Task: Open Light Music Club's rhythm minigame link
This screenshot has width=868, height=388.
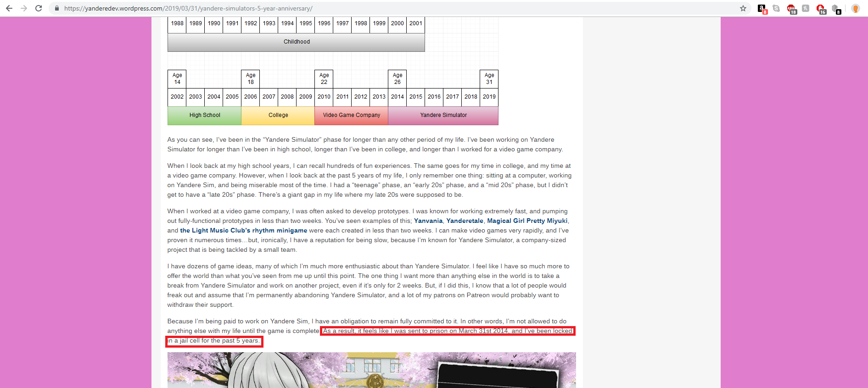Action: 244,230
